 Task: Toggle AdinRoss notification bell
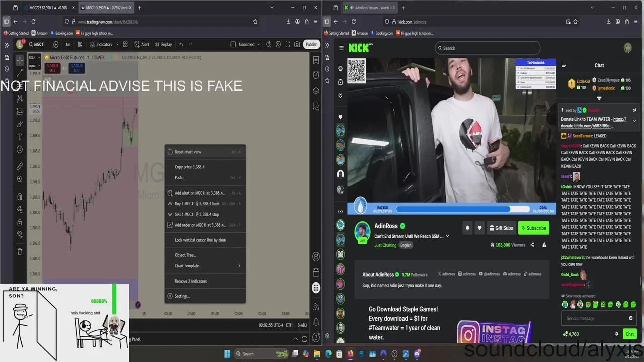(x=467, y=228)
